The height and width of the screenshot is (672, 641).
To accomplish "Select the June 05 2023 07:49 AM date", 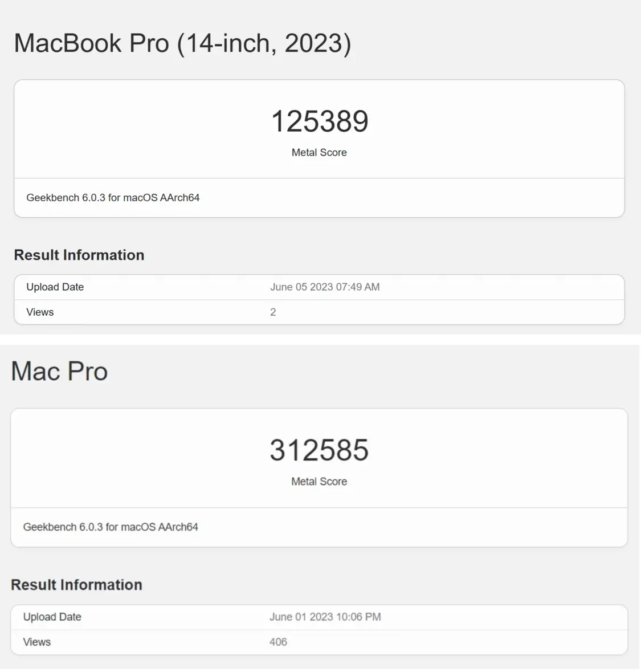I will tap(325, 287).
